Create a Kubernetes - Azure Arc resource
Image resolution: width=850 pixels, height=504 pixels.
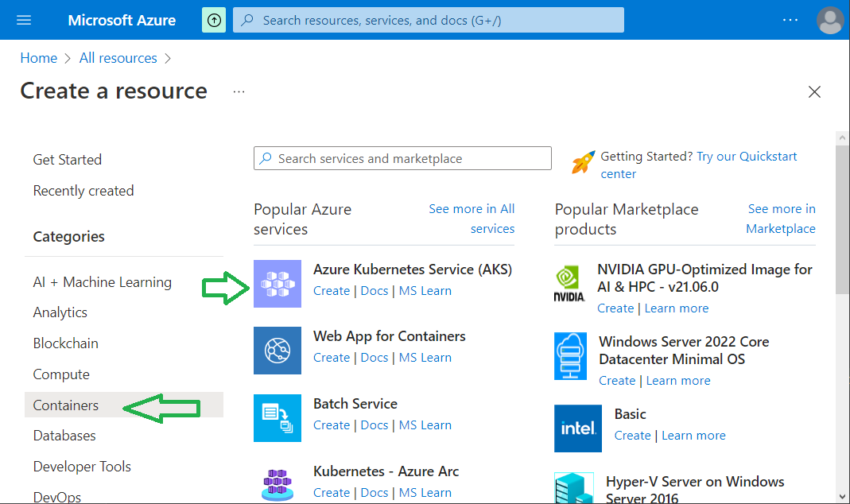click(x=332, y=493)
